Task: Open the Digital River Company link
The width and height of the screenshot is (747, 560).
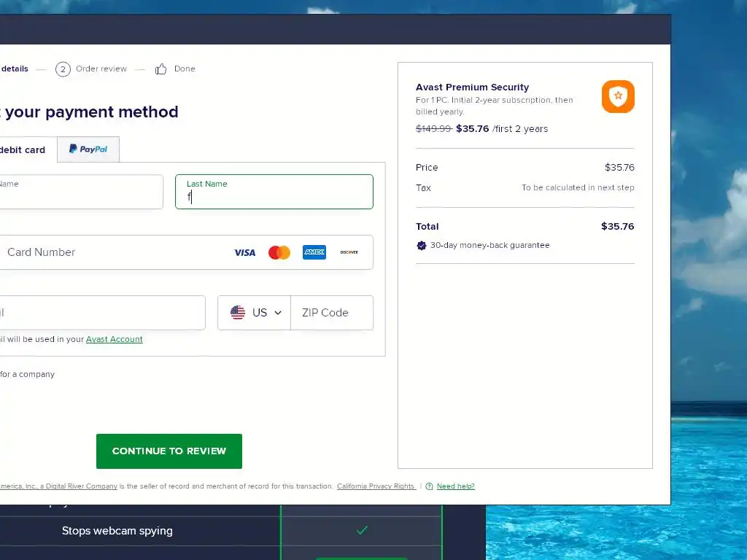Action: [58, 486]
